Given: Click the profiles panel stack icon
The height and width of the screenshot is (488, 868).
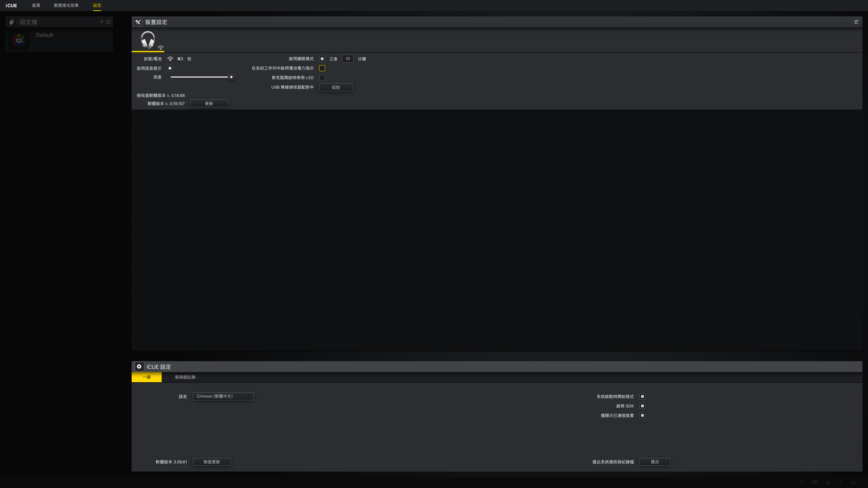Looking at the screenshot, I should 12,22.
